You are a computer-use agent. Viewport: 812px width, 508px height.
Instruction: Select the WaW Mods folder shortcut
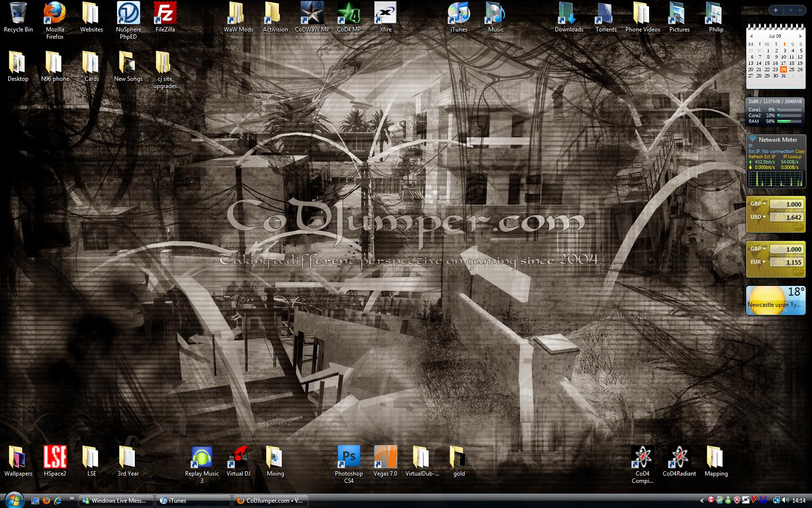(x=238, y=17)
